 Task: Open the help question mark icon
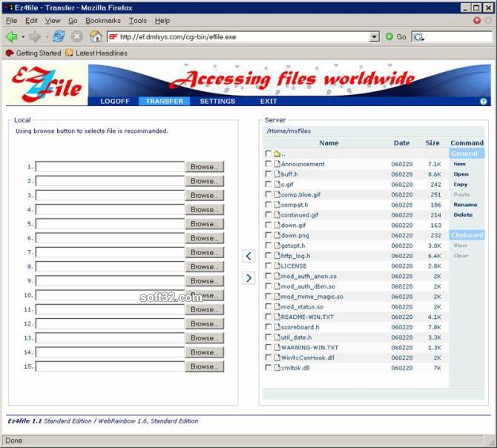click(483, 102)
